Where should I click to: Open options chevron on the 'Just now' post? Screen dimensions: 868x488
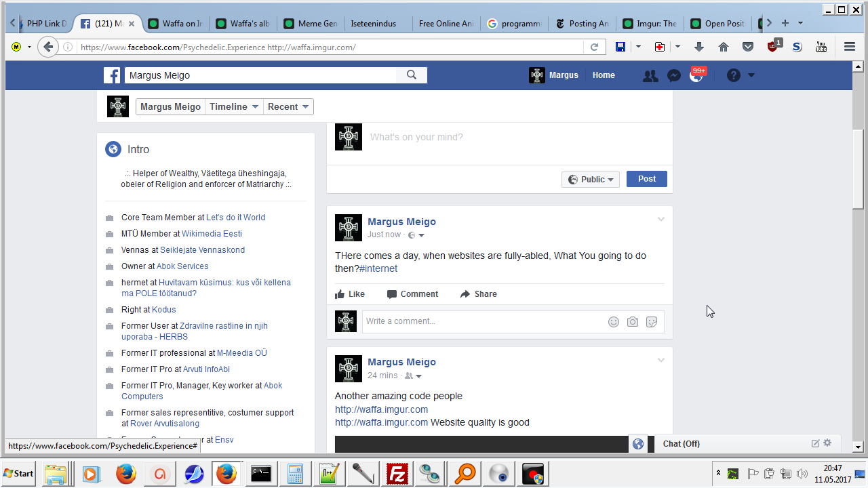[661, 220]
